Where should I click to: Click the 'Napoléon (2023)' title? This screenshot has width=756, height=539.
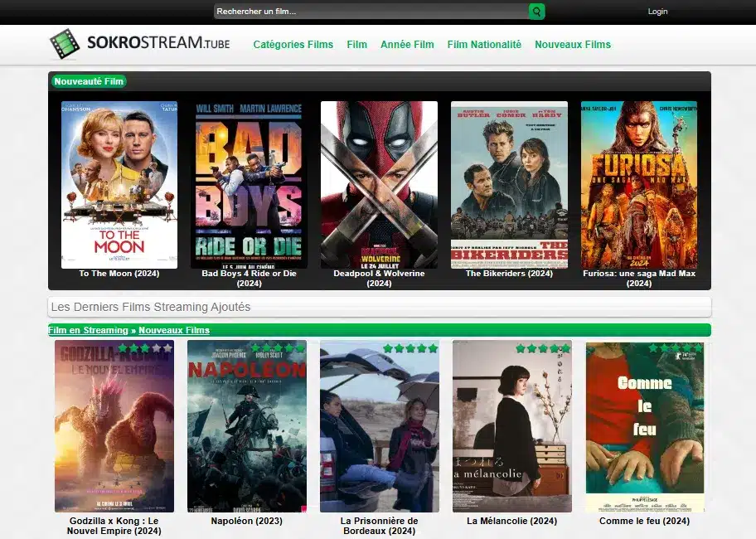point(247,521)
